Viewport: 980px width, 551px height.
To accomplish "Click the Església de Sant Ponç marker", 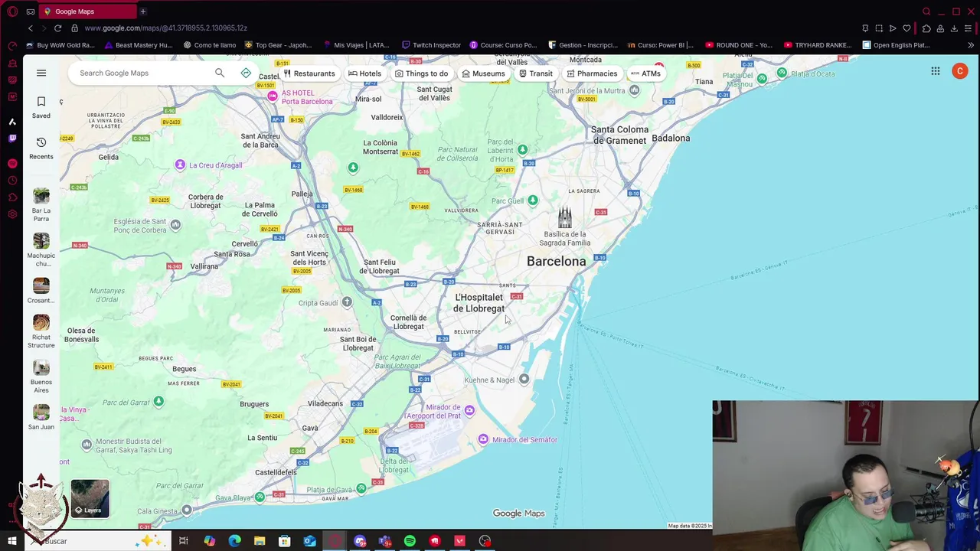I will tap(175, 224).
